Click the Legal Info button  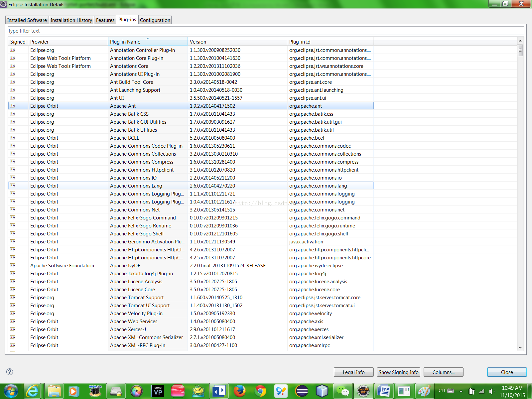[x=353, y=372]
